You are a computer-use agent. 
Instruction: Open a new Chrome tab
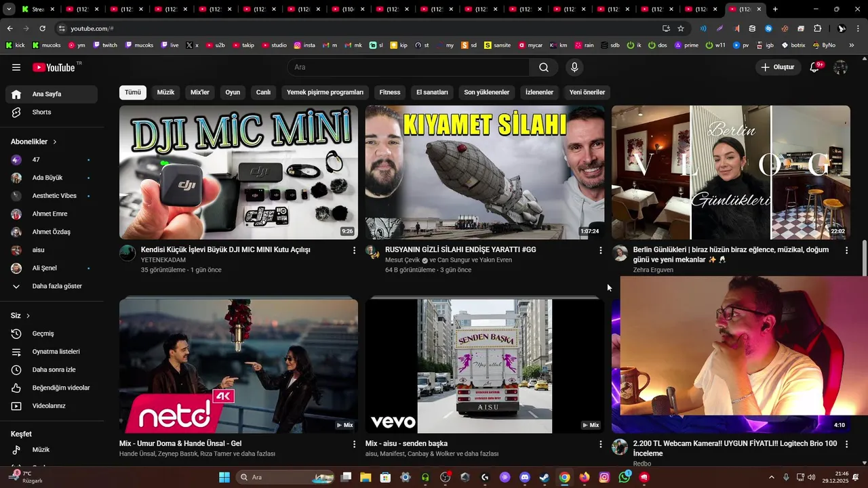pos(775,9)
